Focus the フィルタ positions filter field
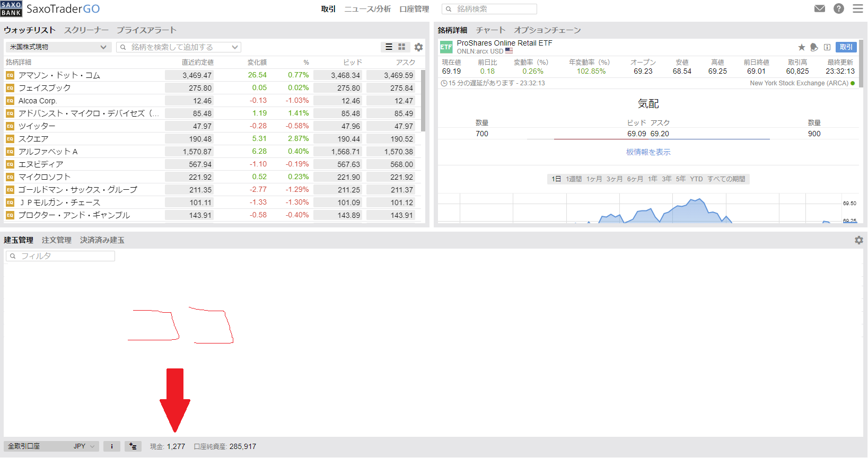868x458 pixels. [x=60, y=256]
